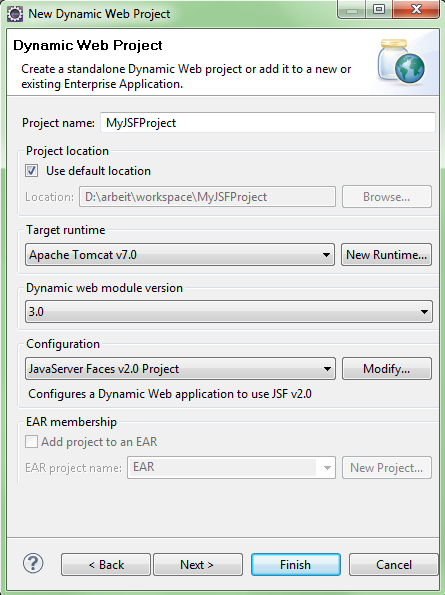The width and height of the screenshot is (445, 595).
Task: Click the Modify... button
Action: [387, 368]
